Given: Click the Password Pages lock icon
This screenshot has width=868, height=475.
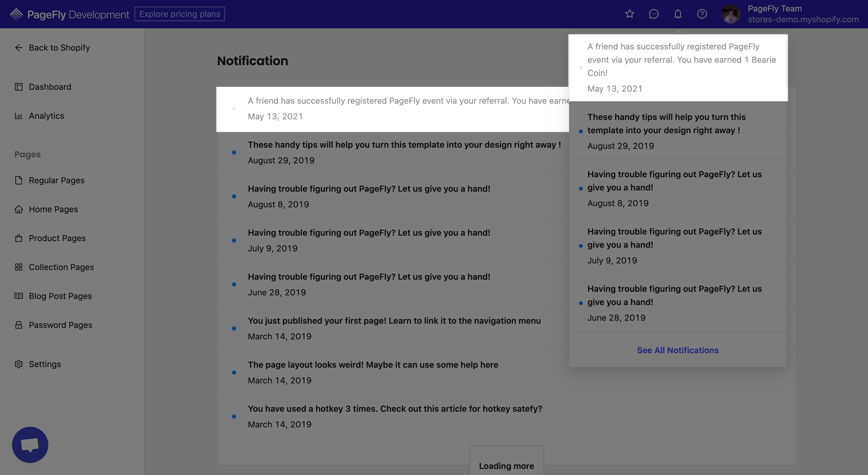Looking at the screenshot, I should point(18,325).
